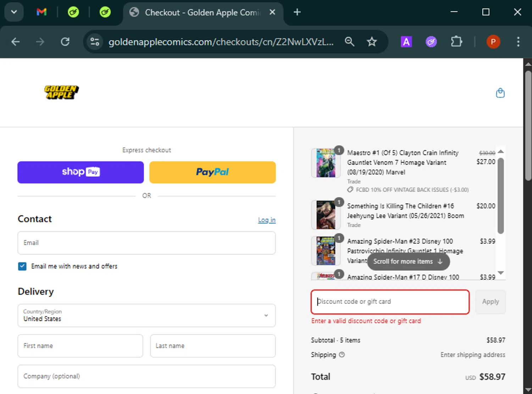Open the Chrome profile avatar
The width and height of the screenshot is (532, 394).
pos(493,42)
